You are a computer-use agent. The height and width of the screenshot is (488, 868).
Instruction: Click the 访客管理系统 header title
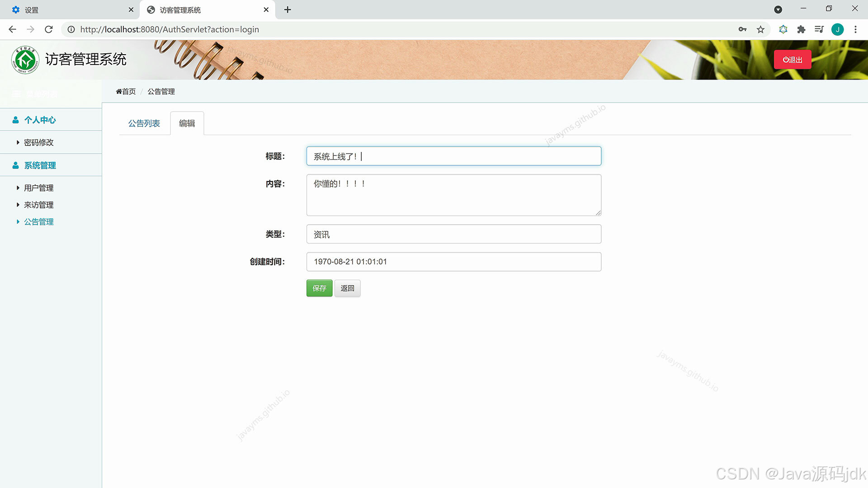coord(86,60)
